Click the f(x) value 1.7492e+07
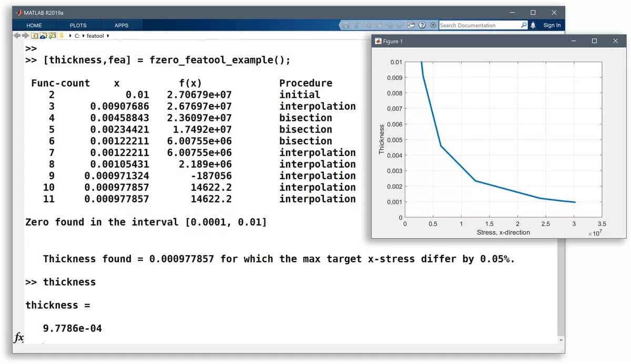The width and height of the screenshot is (631, 364). click(x=202, y=129)
